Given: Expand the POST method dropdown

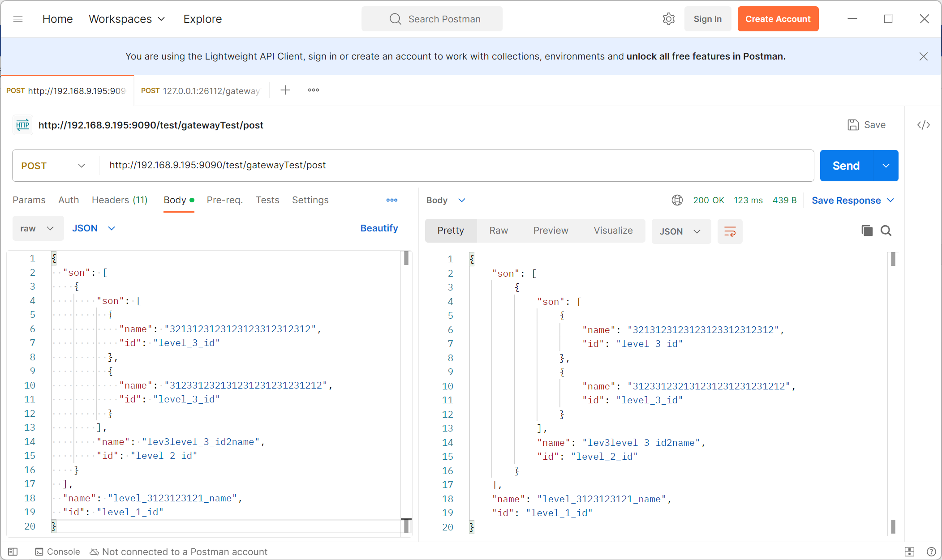Looking at the screenshot, I should (x=53, y=166).
